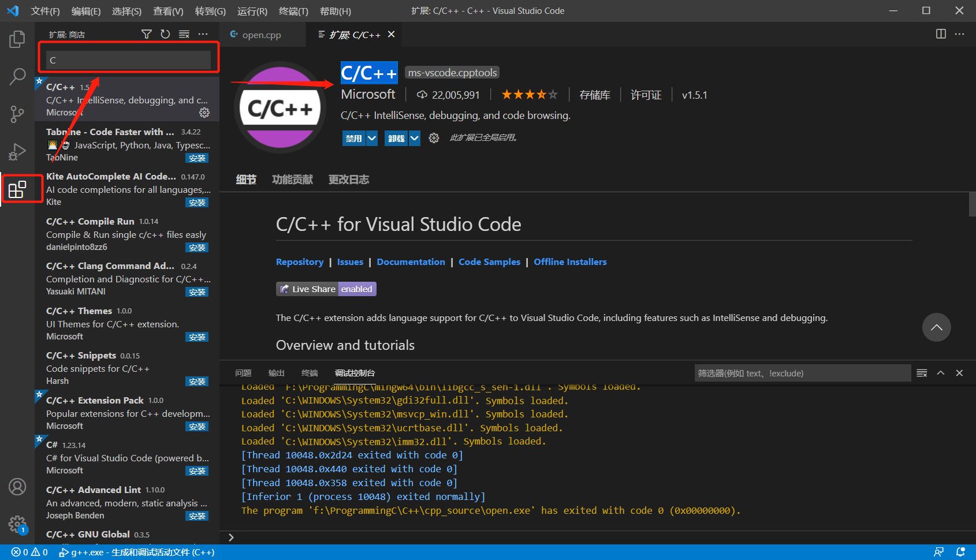
Task: Open dropdown arrow next to 卸载 button
Action: 415,139
